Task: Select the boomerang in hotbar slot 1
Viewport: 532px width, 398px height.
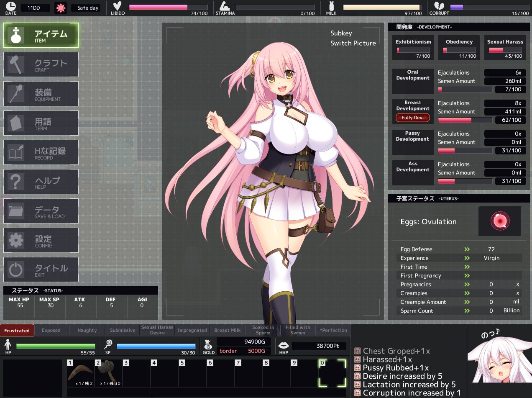Action: click(x=81, y=372)
